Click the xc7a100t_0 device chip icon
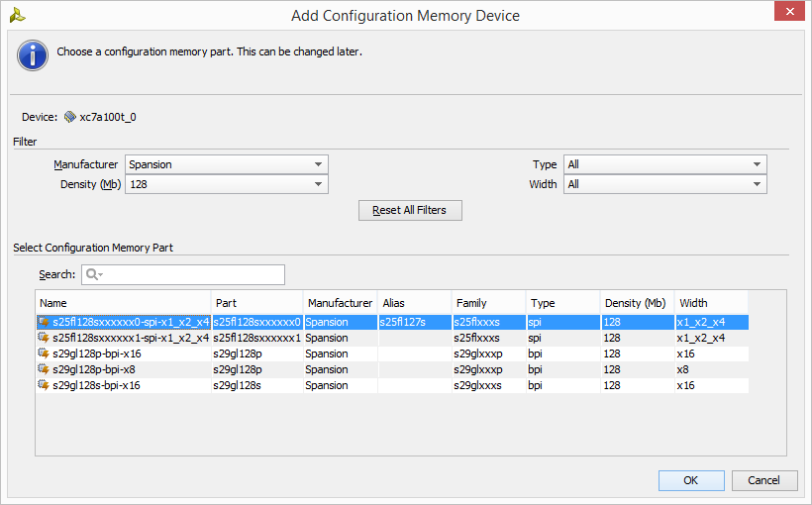This screenshot has height=505, width=812. [70, 117]
